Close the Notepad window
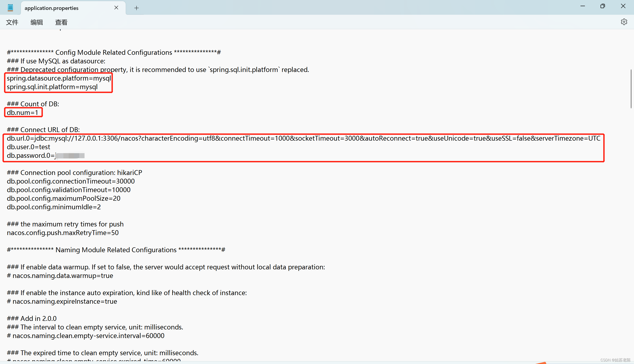Viewport: 634px width, 364px height. tap(623, 6)
